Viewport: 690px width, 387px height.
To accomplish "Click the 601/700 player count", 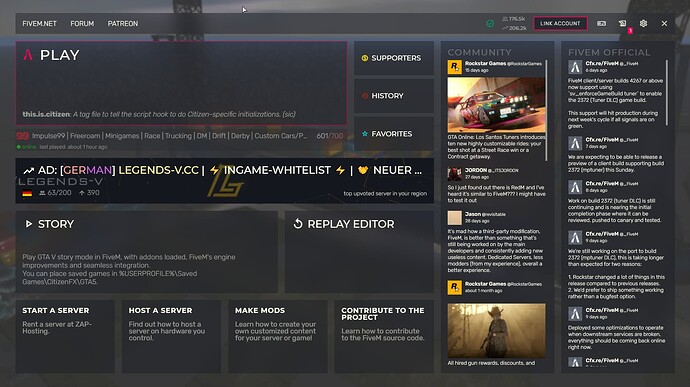I will coord(330,136).
